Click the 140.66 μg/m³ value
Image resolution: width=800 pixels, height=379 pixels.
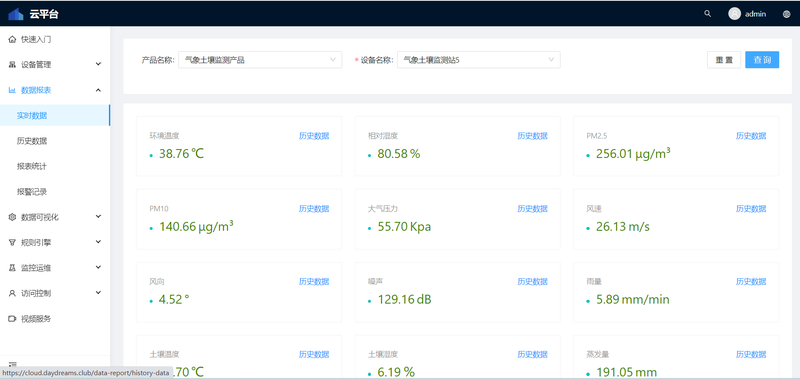(x=196, y=226)
